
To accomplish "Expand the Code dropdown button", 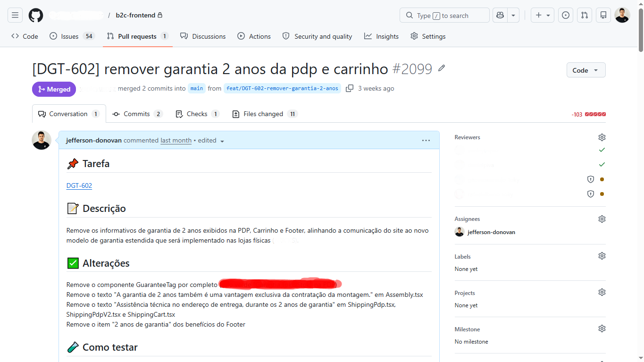I will coord(586,70).
